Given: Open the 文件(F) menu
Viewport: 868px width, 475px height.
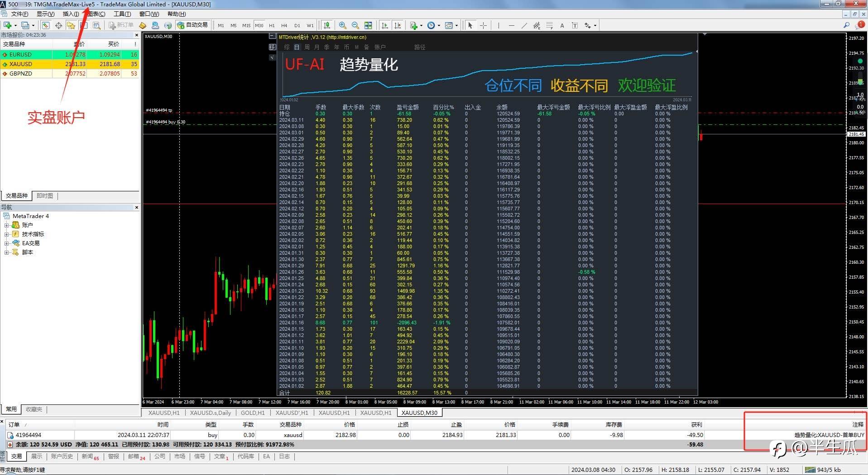Looking at the screenshot, I should (19, 14).
